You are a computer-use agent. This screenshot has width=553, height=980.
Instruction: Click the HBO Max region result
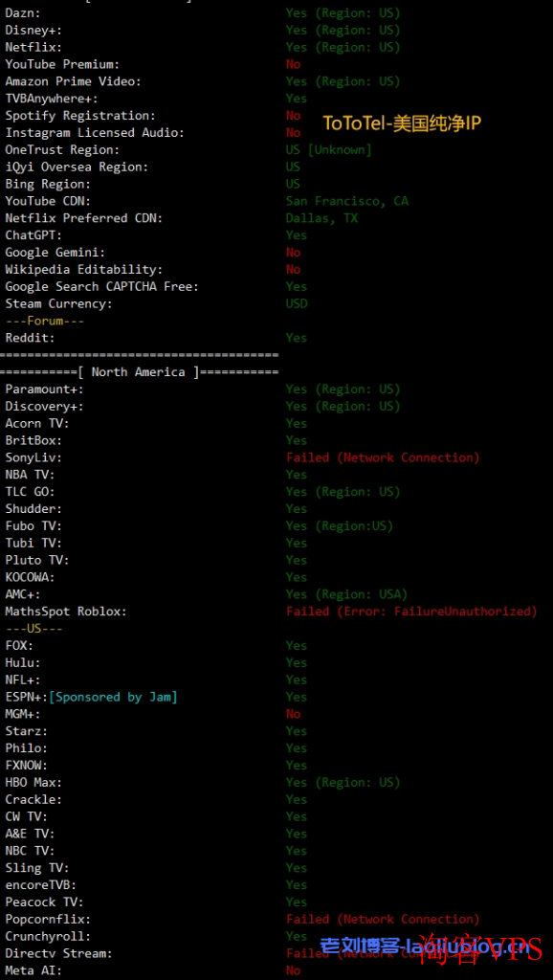(343, 783)
